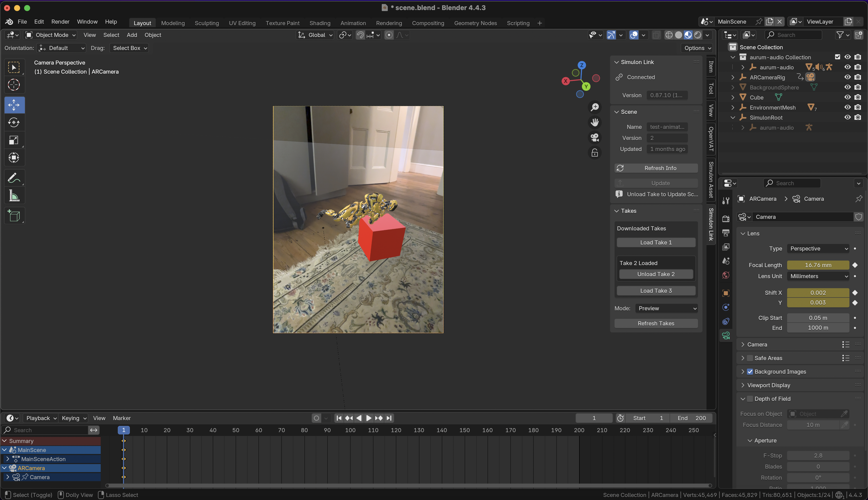Open the Mode Preview dropdown

pos(667,308)
